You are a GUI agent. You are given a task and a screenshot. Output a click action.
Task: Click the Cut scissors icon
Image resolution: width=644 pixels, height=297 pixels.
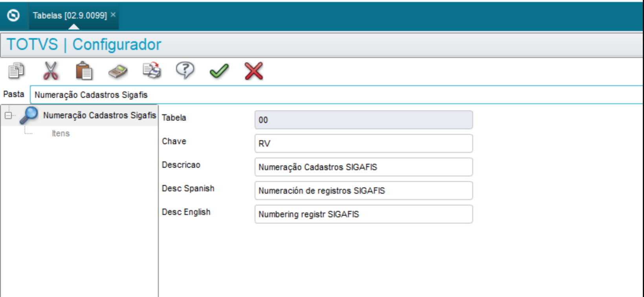click(x=51, y=71)
